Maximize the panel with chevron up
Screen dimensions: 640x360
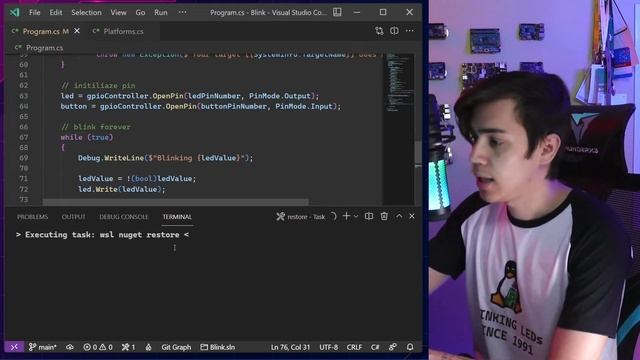tap(399, 216)
